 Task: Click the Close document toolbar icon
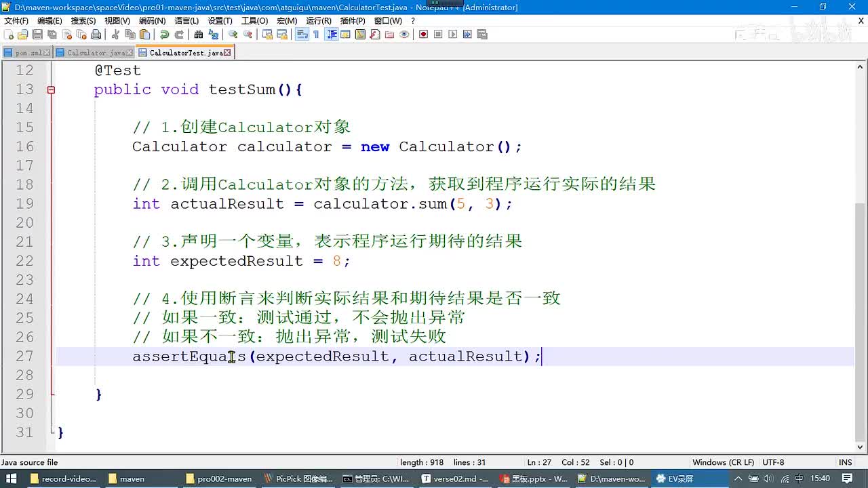click(x=66, y=35)
